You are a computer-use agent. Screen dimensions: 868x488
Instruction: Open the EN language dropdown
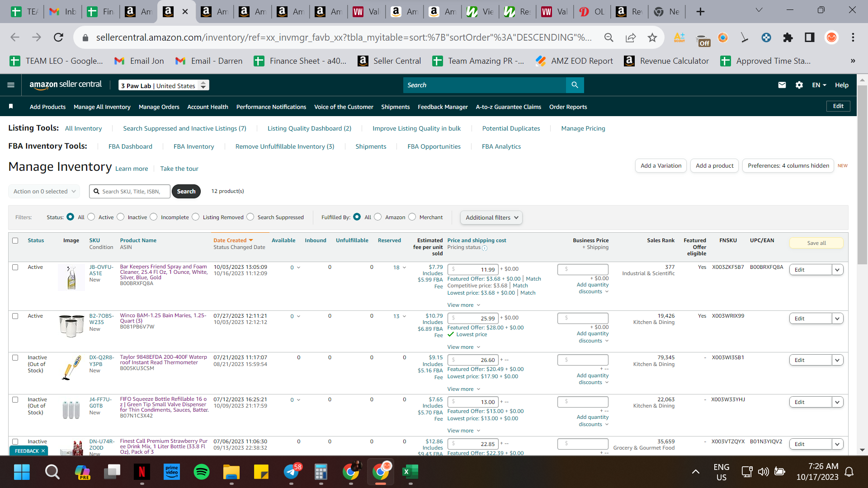click(819, 85)
